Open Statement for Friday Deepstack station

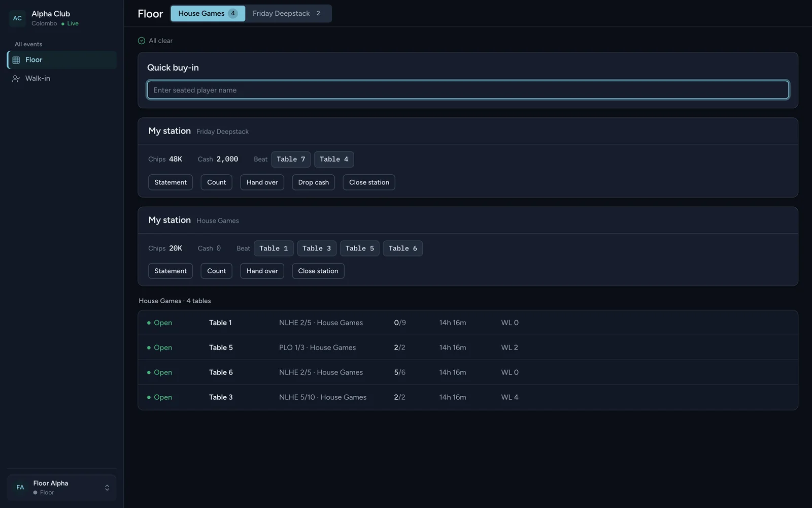(x=171, y=182)
